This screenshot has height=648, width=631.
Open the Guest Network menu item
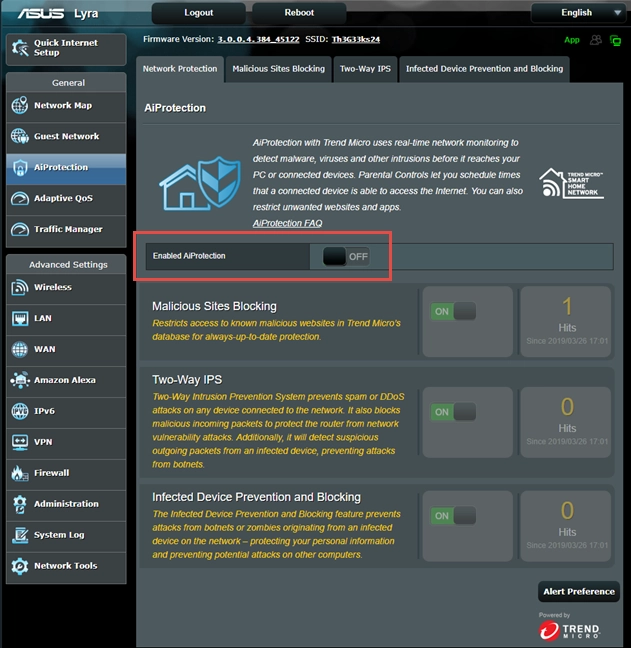point(66,136)
